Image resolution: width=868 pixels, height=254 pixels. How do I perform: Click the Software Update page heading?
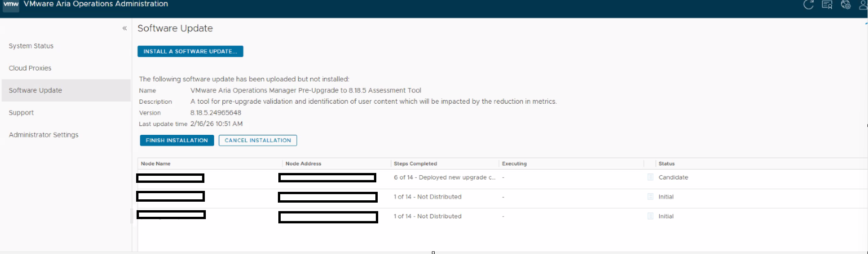tap(175, 28)
